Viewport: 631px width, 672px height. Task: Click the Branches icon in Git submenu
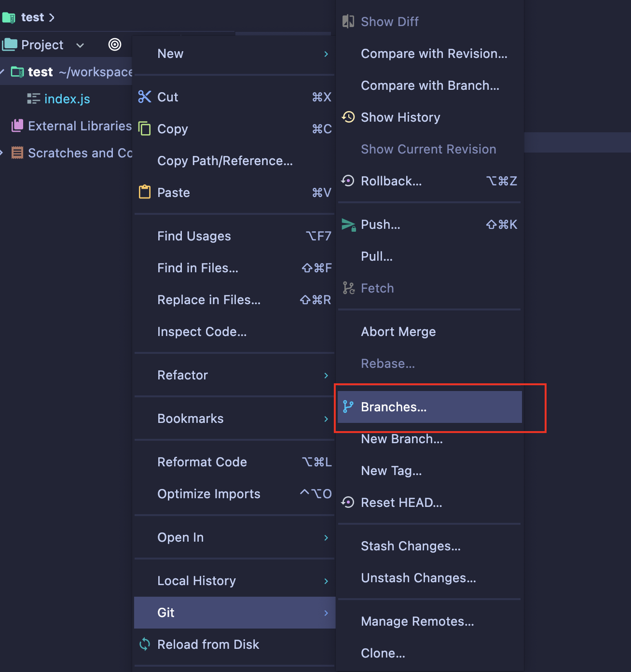pyautogui.click(x=348, y=407)
